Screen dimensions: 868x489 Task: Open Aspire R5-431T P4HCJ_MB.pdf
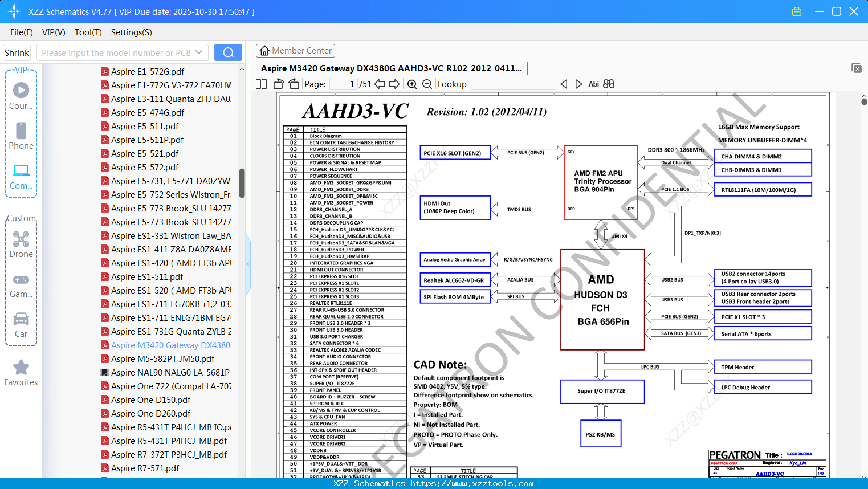tap(169, 441)
